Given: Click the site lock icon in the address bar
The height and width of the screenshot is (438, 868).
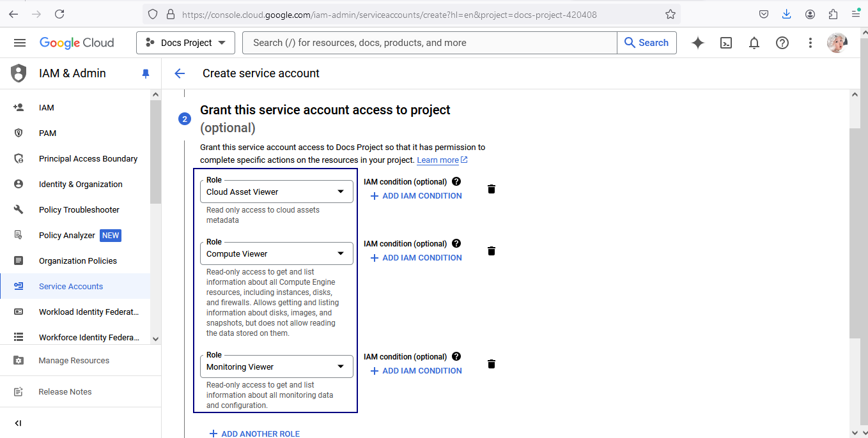Looking at the screenshot, I should (170, 14).
